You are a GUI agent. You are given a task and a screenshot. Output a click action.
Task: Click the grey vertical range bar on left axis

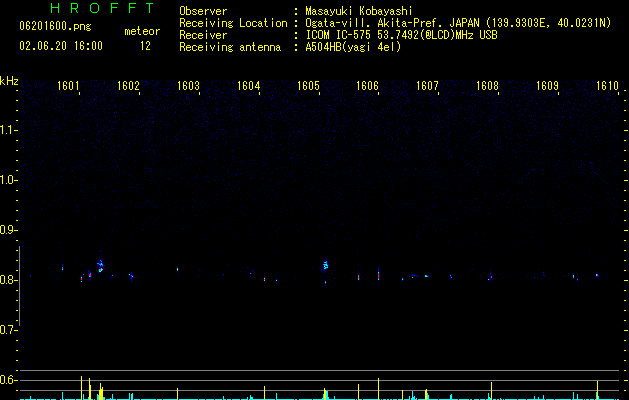point(20,286)
